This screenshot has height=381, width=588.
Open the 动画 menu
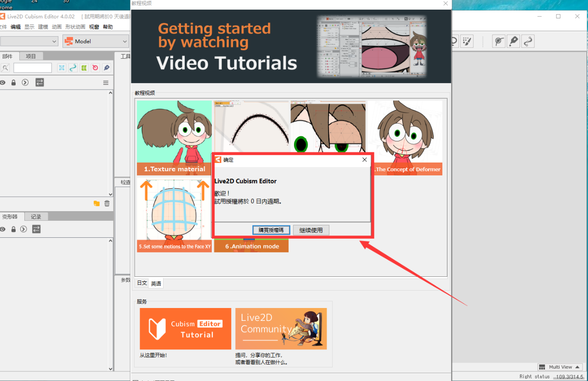coord(57,27)
